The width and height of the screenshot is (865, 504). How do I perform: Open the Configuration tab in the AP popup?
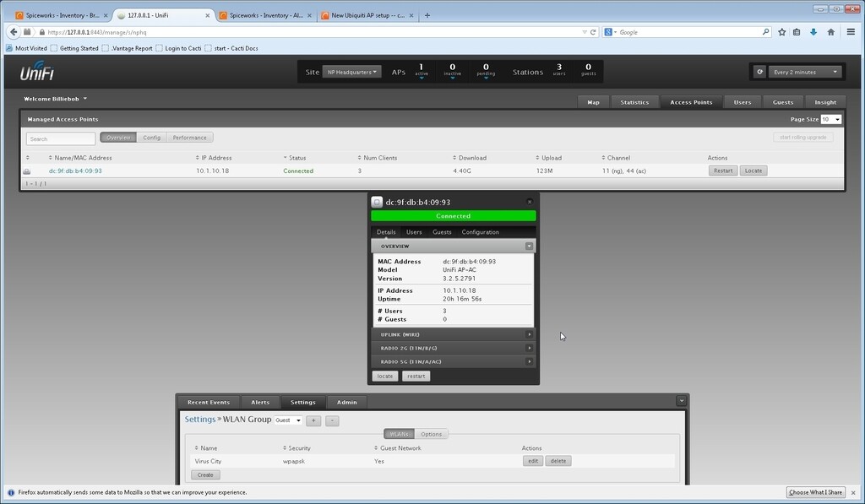[480, 231]
